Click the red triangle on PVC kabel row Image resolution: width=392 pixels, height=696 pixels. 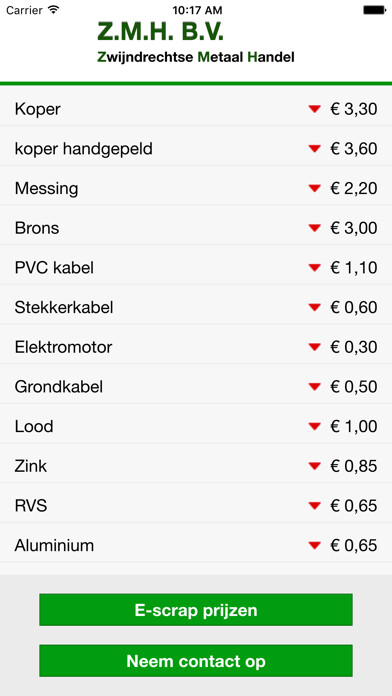(314, 268)
